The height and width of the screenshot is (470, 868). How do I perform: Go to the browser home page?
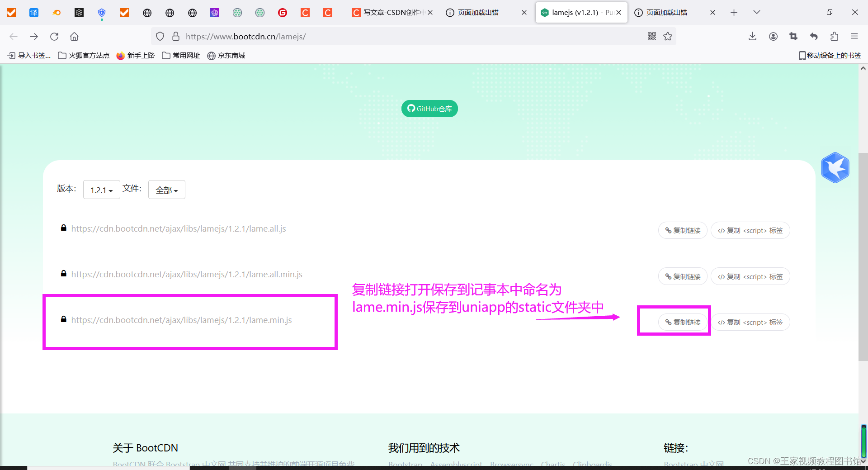click(x=75, y=37)
